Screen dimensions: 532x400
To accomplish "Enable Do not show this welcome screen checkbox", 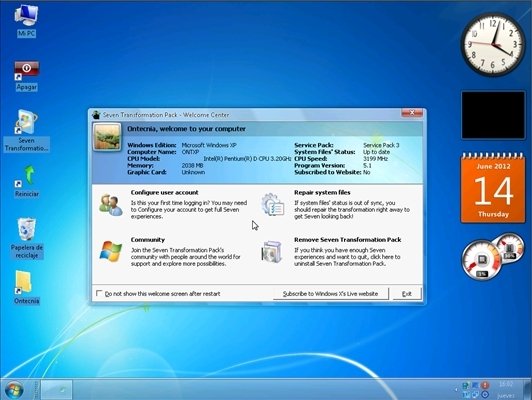I will pos(99,293).
